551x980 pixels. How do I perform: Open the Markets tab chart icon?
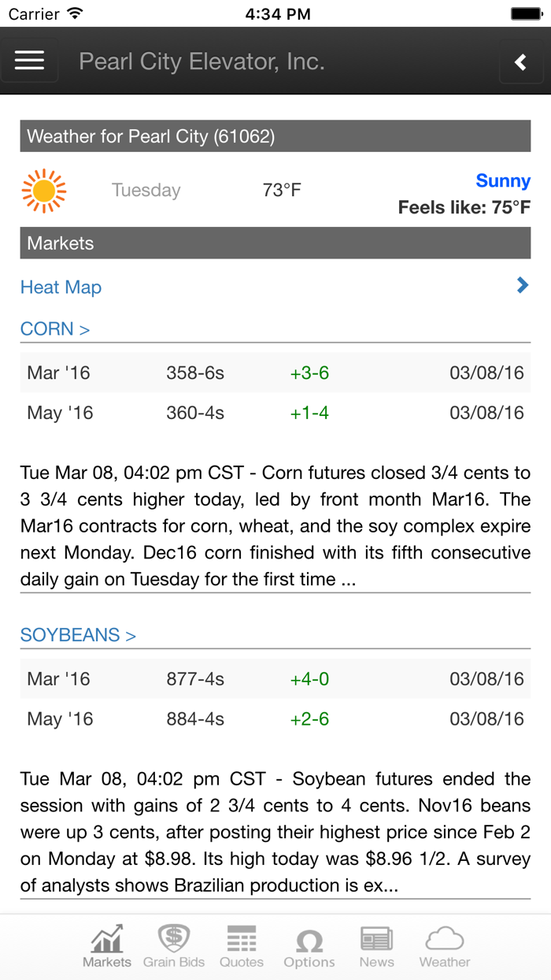[x=107, y=940]
